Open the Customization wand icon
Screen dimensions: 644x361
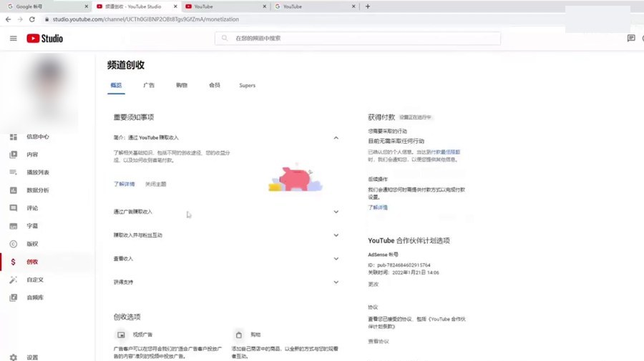(13, 280)
